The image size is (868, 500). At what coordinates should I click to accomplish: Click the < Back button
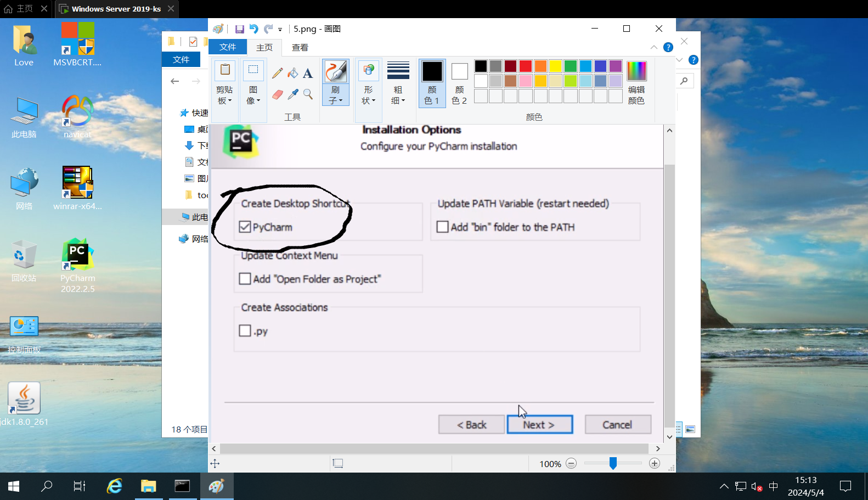click(472, 425)
